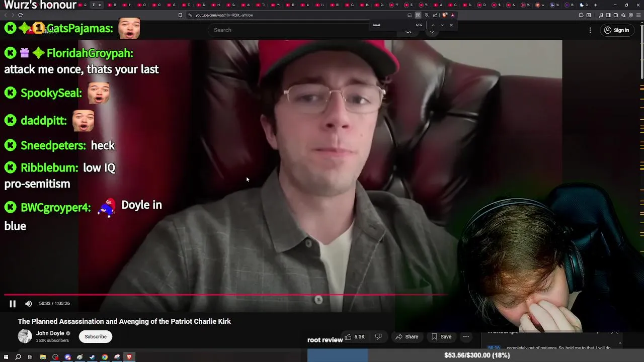The width and height of the screenshot is (644, 362).
Task: Open the Leo AI sparkle icon
Action: (623, 15)
